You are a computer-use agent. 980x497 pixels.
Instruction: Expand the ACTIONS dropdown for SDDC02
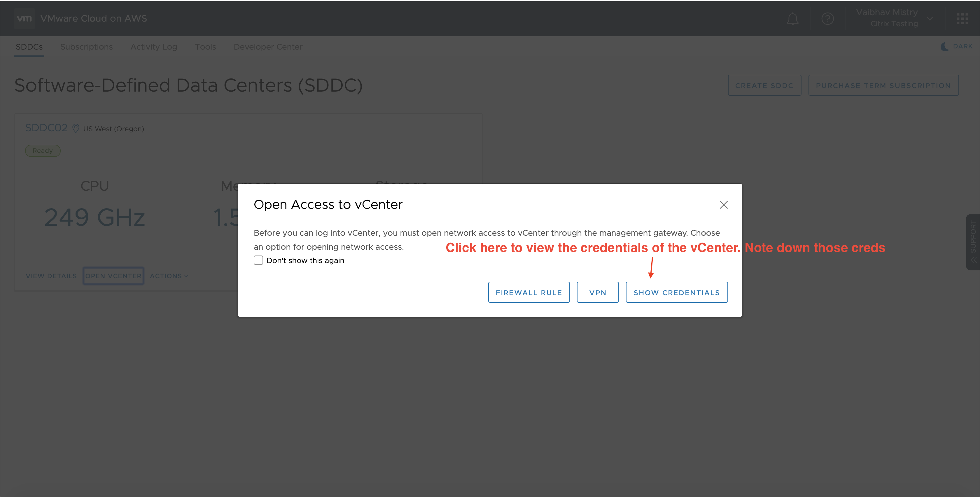168,276
